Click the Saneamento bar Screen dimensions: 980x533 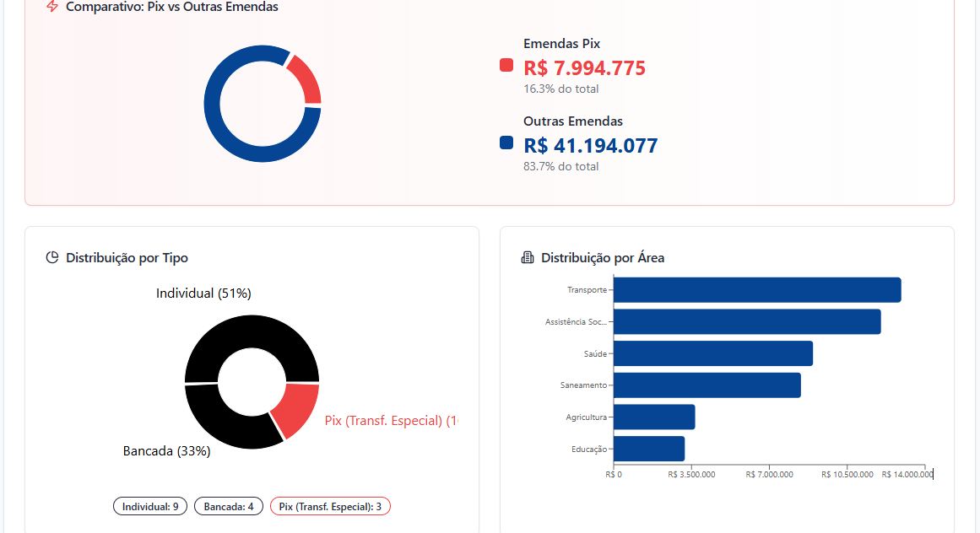(707, 385)
